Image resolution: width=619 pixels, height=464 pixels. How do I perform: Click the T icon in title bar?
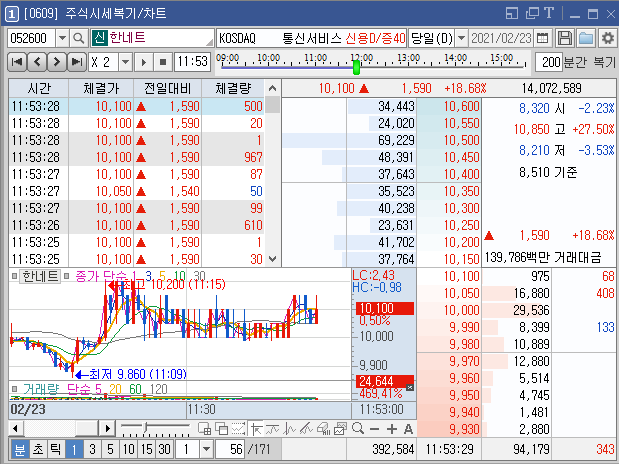point(549,13)
